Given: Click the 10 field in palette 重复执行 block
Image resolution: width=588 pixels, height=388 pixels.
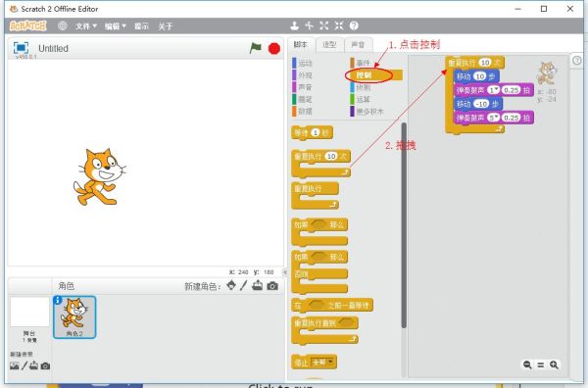Looking at the screenshot, I should pyautogui.click(x=331, y=156).
